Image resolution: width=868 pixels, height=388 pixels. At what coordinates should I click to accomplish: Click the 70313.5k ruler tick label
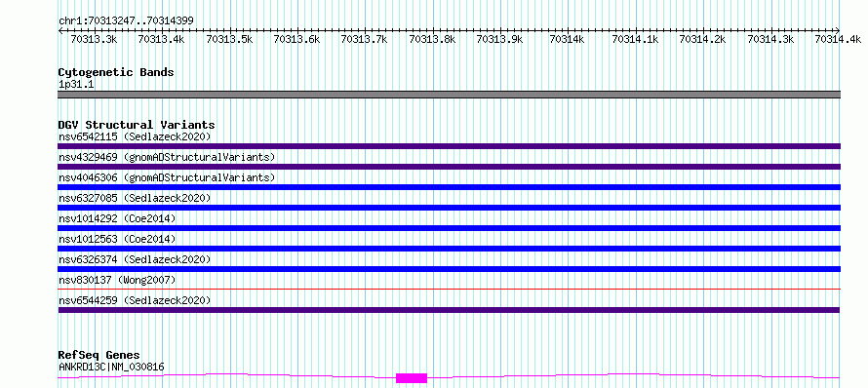click(x=230, y=39)
